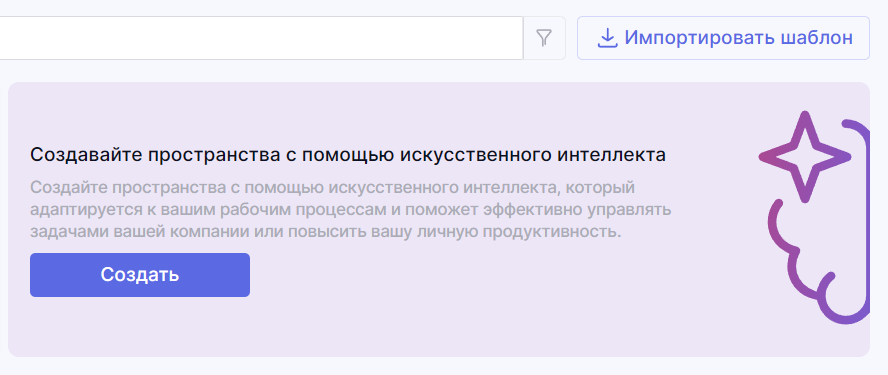
Task: Click the four-pointed sparkle star icon
Action: coord(805,157)
